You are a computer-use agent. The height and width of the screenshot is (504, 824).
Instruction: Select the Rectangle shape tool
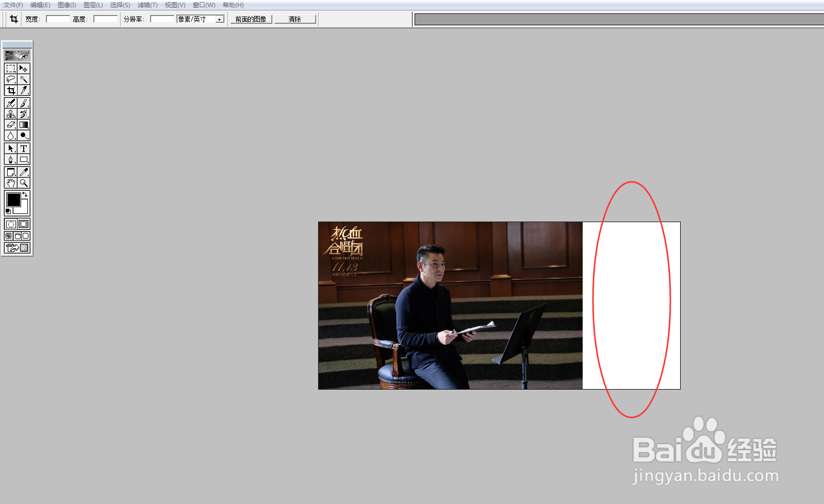tap(24, 159)
